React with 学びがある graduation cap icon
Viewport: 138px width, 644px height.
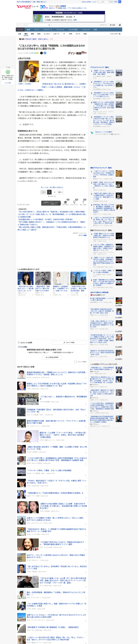point(66,202)
